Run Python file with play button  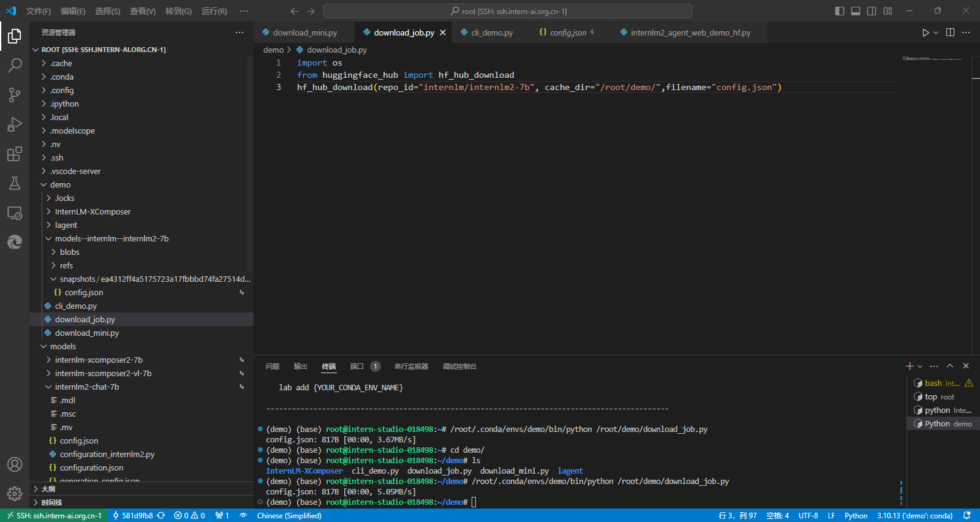925,32
